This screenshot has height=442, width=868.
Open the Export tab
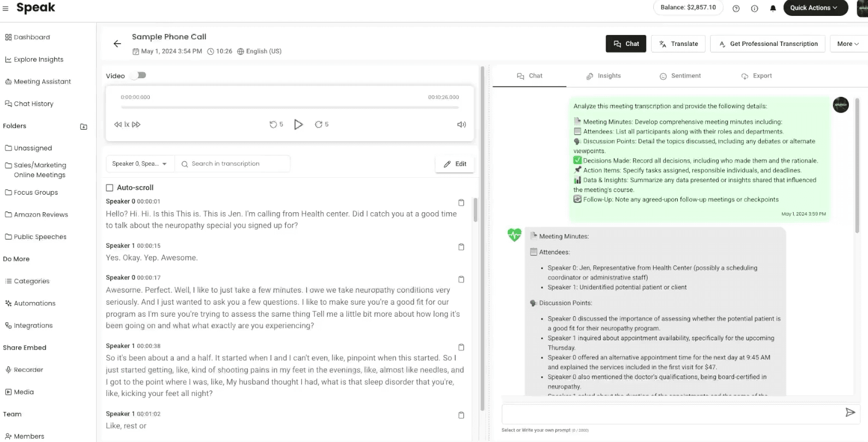pyautogui.click(x=756, y=76)
